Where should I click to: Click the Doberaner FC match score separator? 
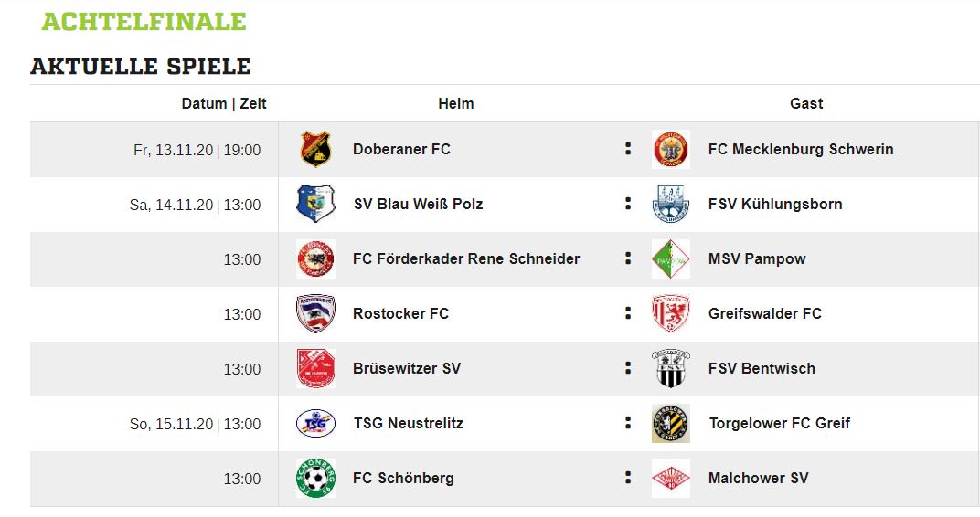(x=628, y=149)
